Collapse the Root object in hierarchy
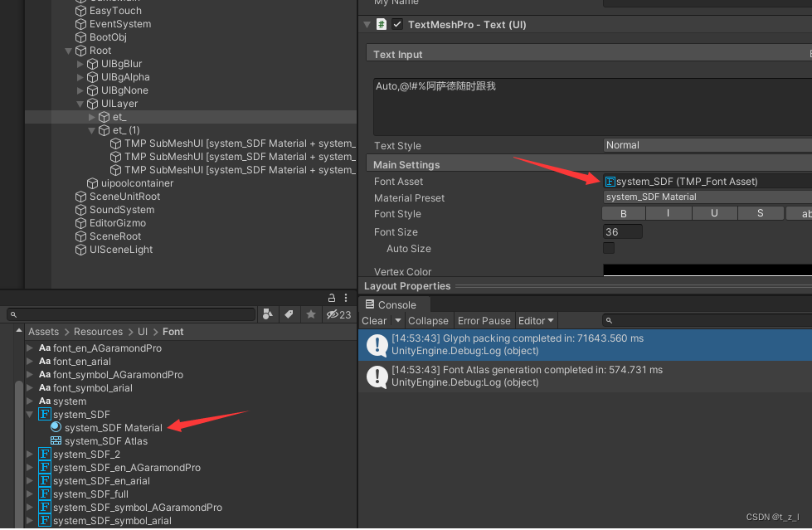Image resolution: width=812 pixels, height=530 pixels. tap(68, 51)
